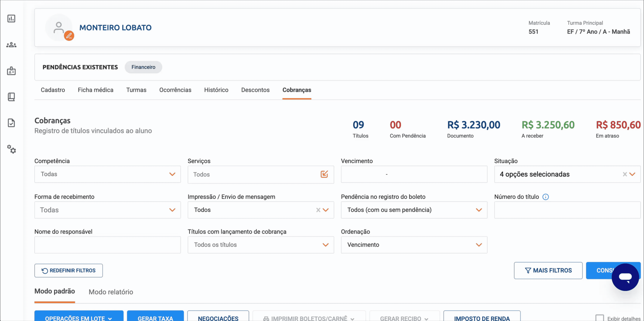The width and height of the screenshot is (644, 321).
Task: Go to the Histórico tab
Action: coord(216,90)
